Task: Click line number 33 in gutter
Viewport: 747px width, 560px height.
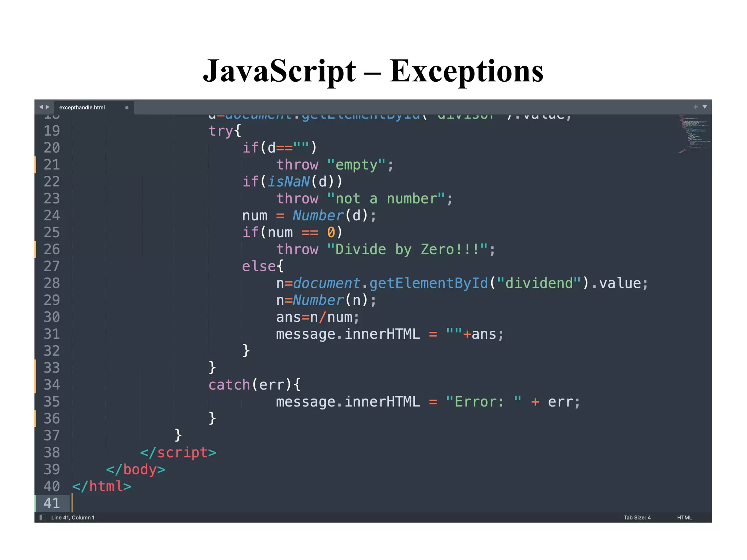Action: [52, 367]
